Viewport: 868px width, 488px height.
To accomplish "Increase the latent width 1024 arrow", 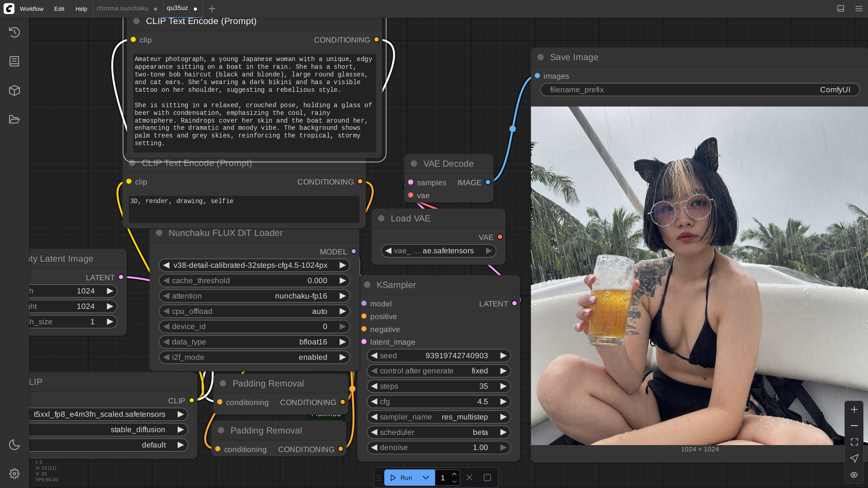I will tap(110, 291).
